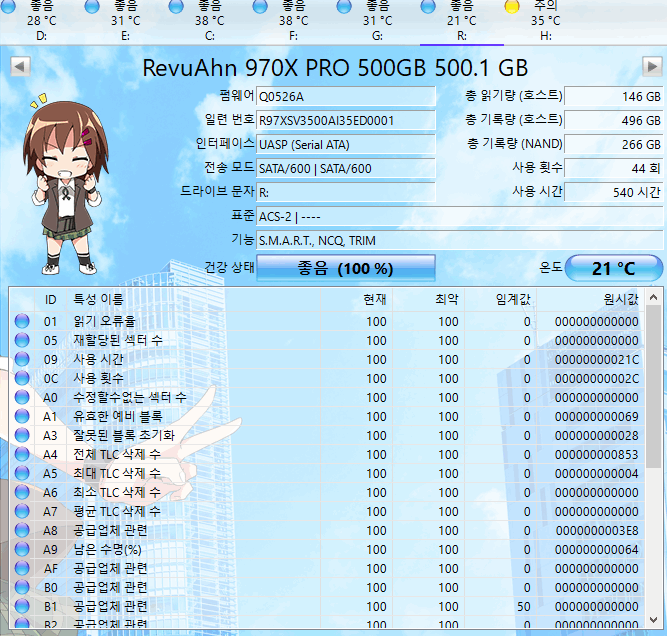Open drive G: tab

click(x=377, y=21)
